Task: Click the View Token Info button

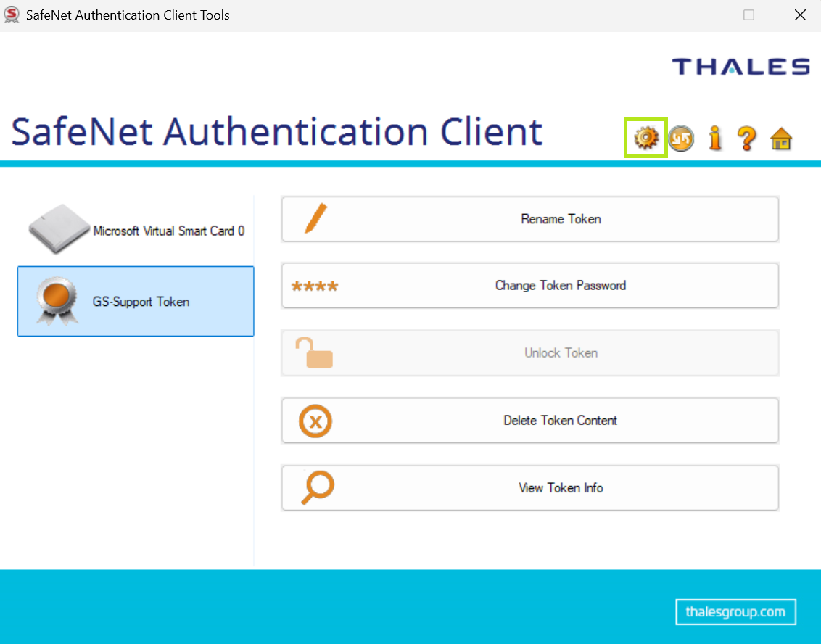Action: [530, 487]
